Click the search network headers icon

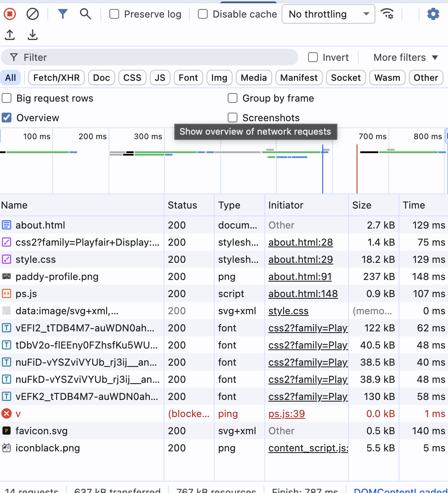tap(85, 13)
